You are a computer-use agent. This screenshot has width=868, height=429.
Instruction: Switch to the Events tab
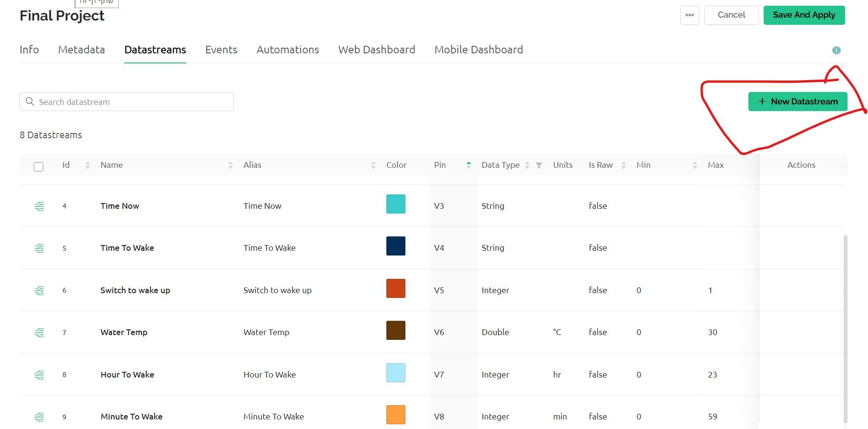[x=221, y=50]
